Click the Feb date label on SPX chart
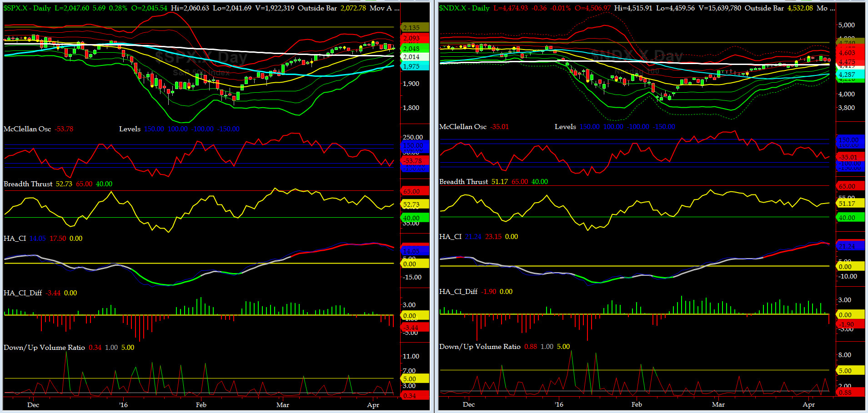This screenshot has height=413, width=868. tap(201, 405)
